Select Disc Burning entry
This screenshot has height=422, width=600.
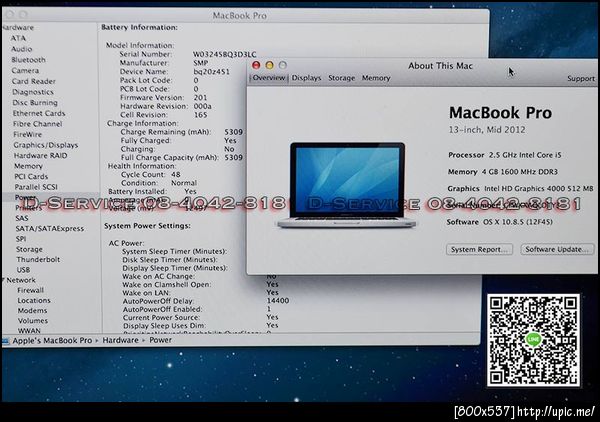click(35, 103)
